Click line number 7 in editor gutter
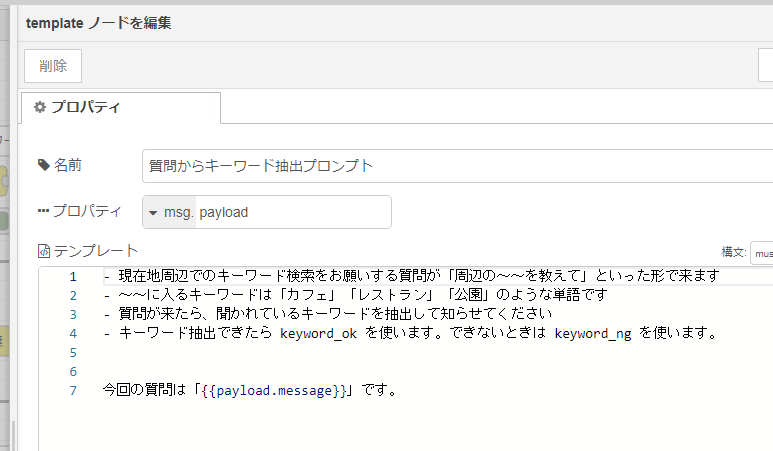The height and width of the screenshot is (451, 773). pyautogui.click(x=72, y=390)
